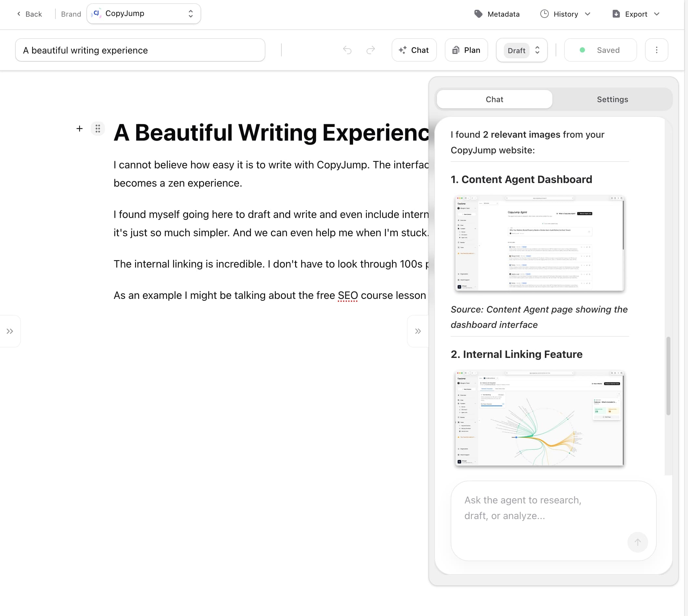Click the Back link text

click(x=34, y=14)
